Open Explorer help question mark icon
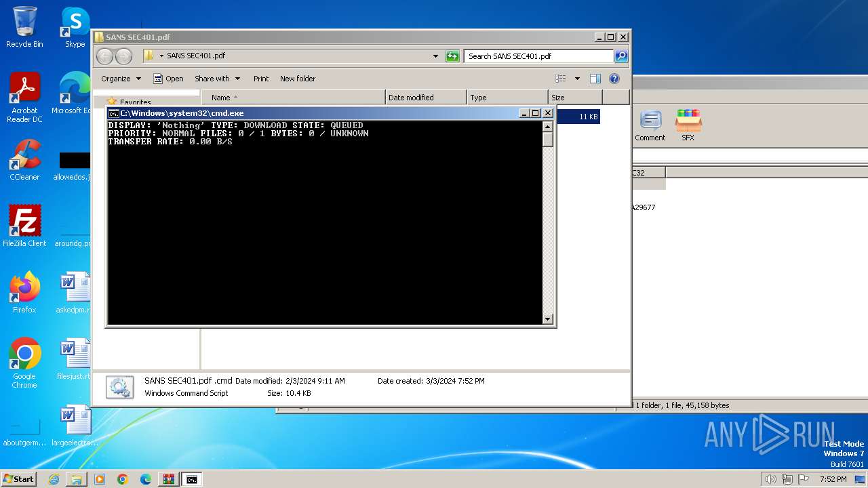Screen dimensions: 868x488 point(614,79)
